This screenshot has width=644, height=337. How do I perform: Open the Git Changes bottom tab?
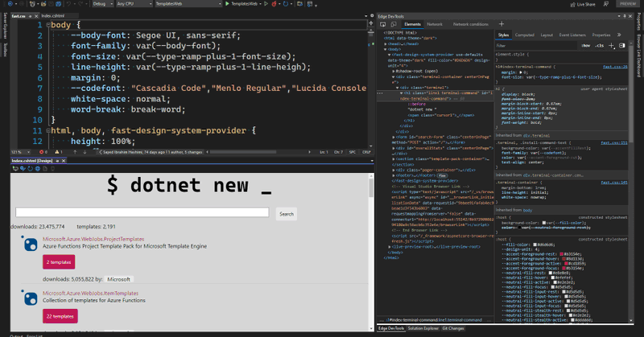[453, 328]
